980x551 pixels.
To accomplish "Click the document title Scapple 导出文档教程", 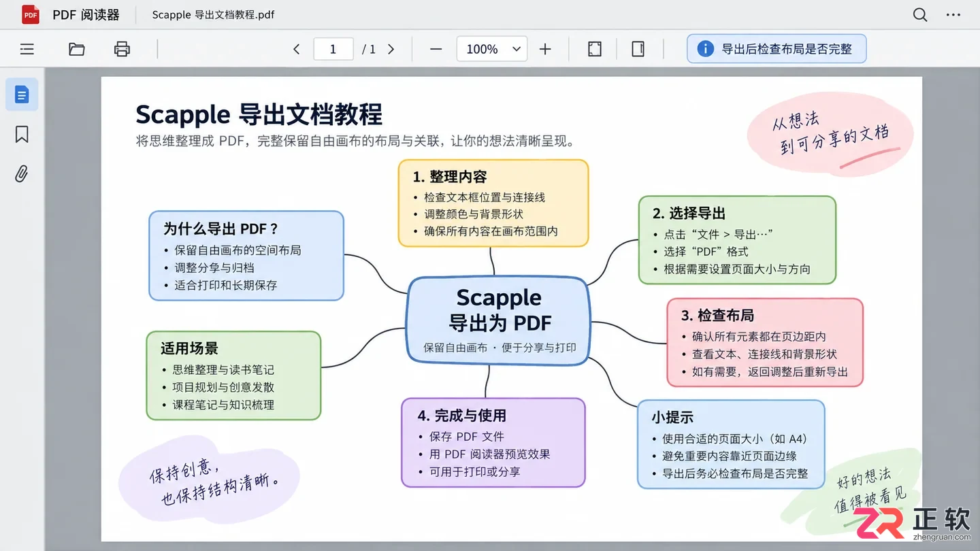I will (x=259, y=114).
